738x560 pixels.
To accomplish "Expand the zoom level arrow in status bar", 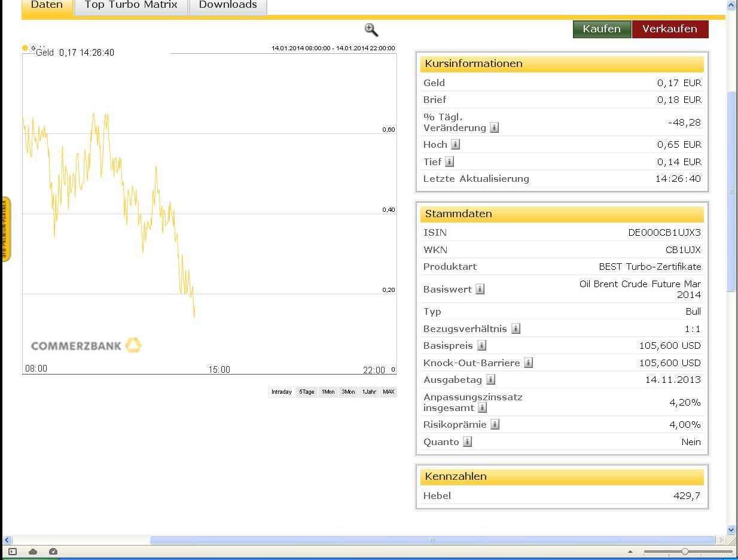I will 630,552.
